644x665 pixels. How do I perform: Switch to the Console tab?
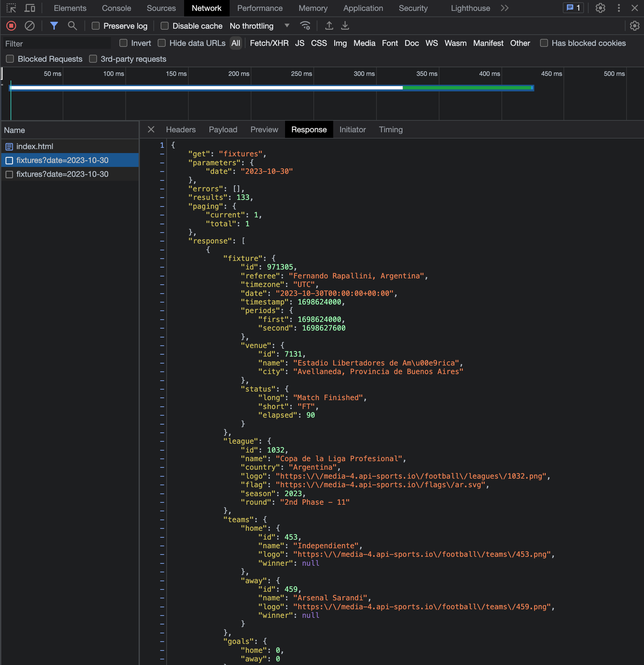click(116, 8)
